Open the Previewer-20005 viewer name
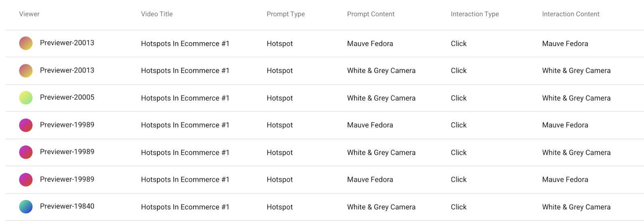 (x=67, y=97)
